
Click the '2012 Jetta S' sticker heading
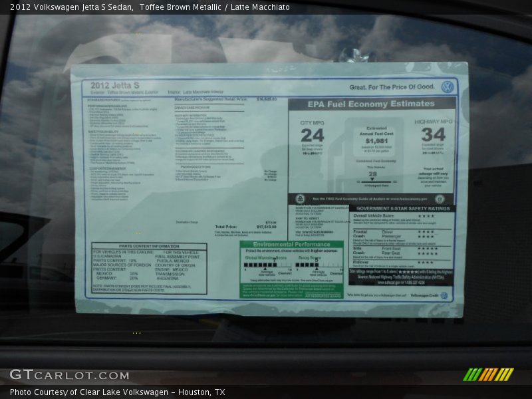coord(115,86)
